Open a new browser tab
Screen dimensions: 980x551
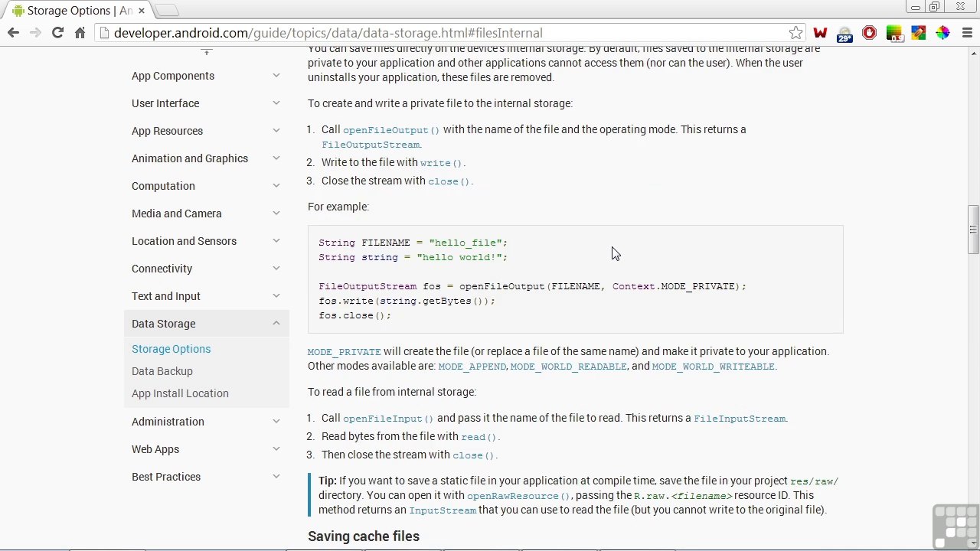tap(167, 11)
